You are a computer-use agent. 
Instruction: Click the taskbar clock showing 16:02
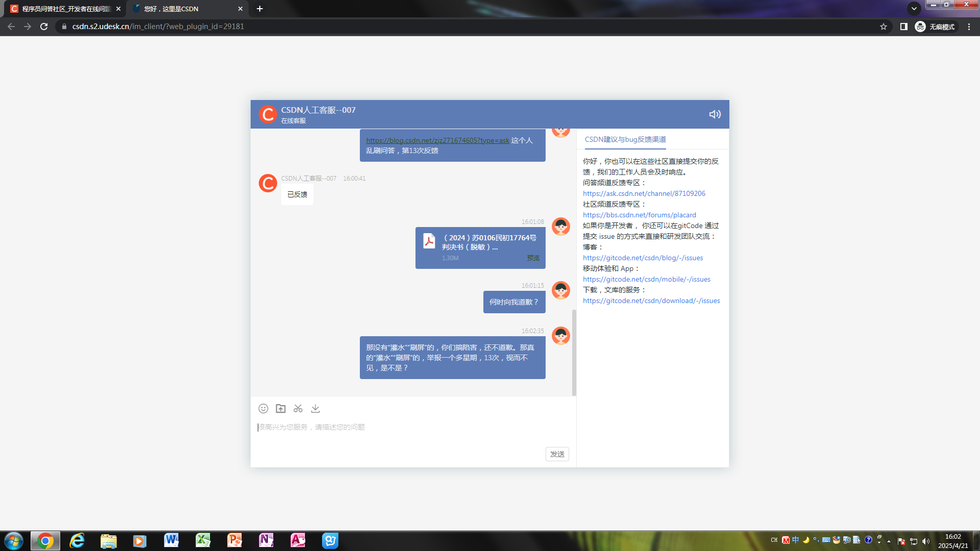953,541
